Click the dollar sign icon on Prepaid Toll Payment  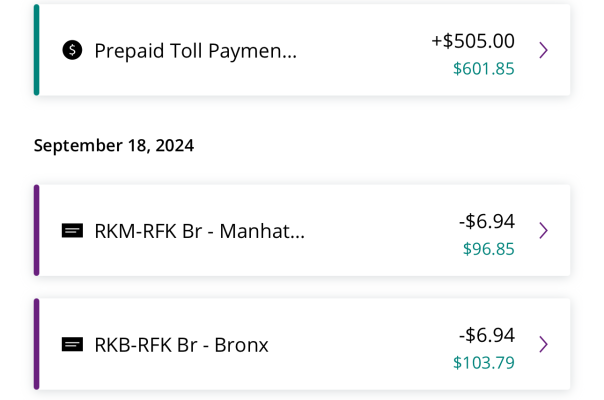coord(72,50)
